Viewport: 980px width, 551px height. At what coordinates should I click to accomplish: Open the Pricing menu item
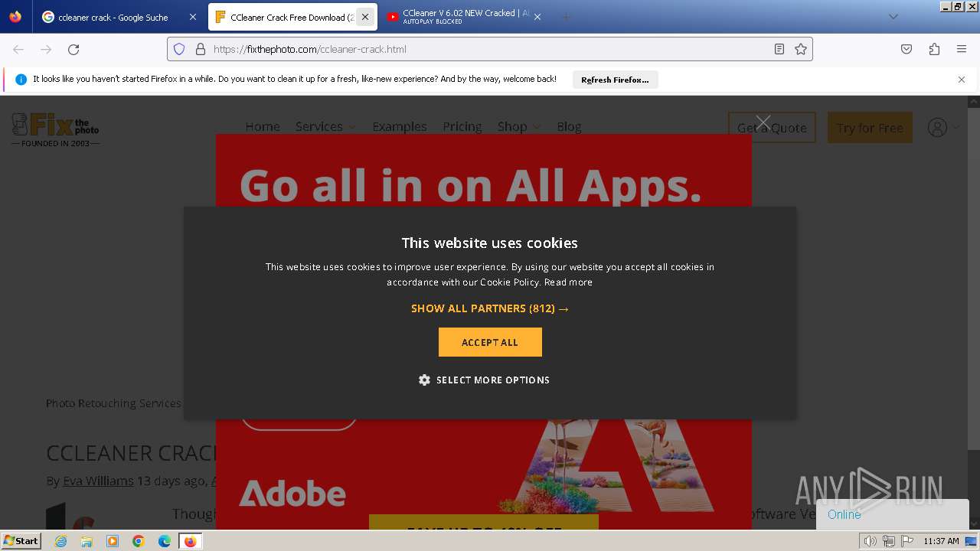(x=462, y=126)
